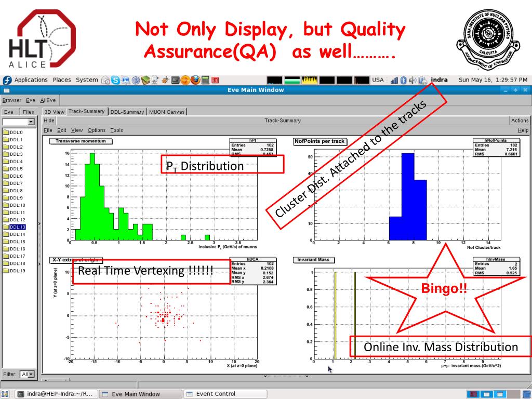This screenshot has height=399, width=532.
Task: Click the Transverse momentum plot title
Action: click(x=81, y=141)
